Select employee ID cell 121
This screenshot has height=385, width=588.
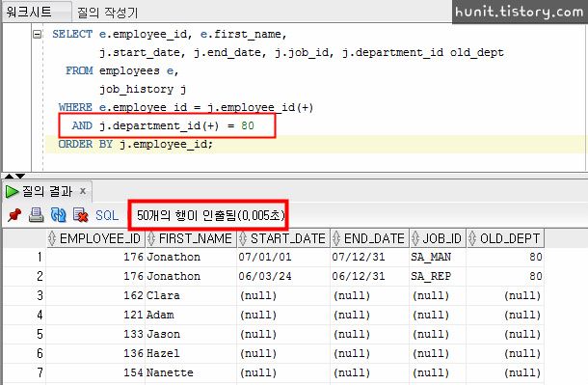95,315
